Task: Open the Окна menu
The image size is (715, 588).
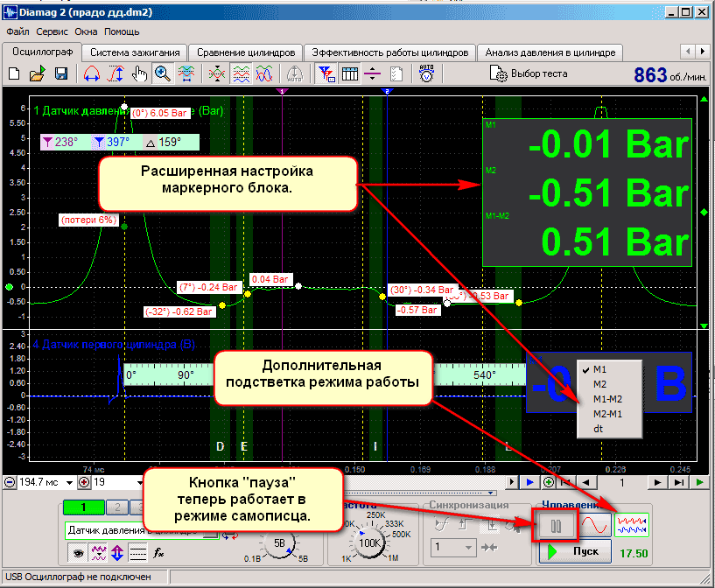Action: click(x=86, y=31)
